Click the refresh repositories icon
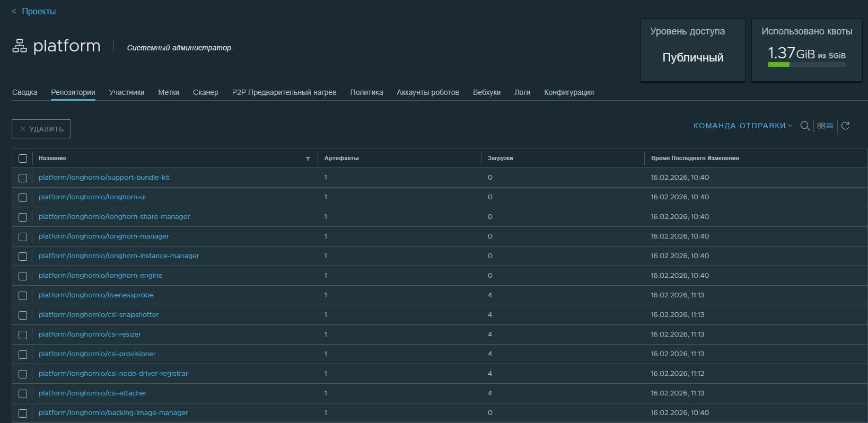The image size is (868, 423). point(846,126)
